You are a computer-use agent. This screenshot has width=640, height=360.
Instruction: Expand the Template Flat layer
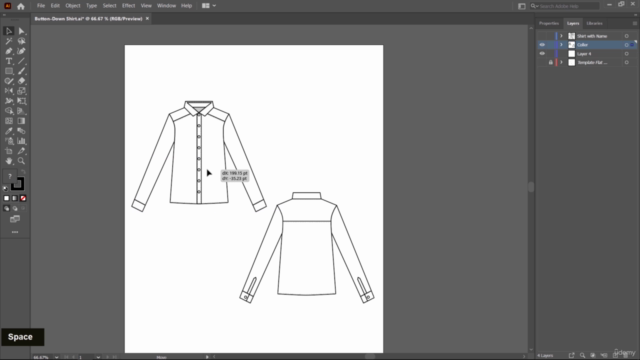(561, 62)
